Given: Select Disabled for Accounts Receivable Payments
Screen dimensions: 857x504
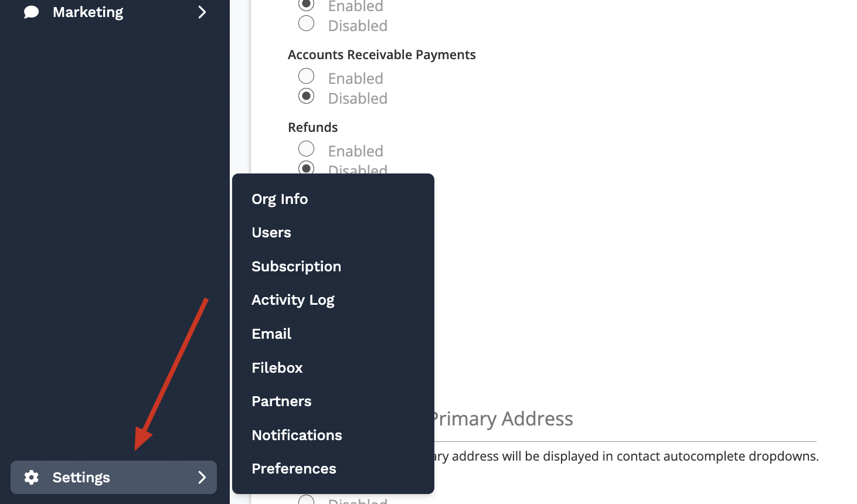Looking at the screenshot, I should pyautogui.click(x=307, y=96).
